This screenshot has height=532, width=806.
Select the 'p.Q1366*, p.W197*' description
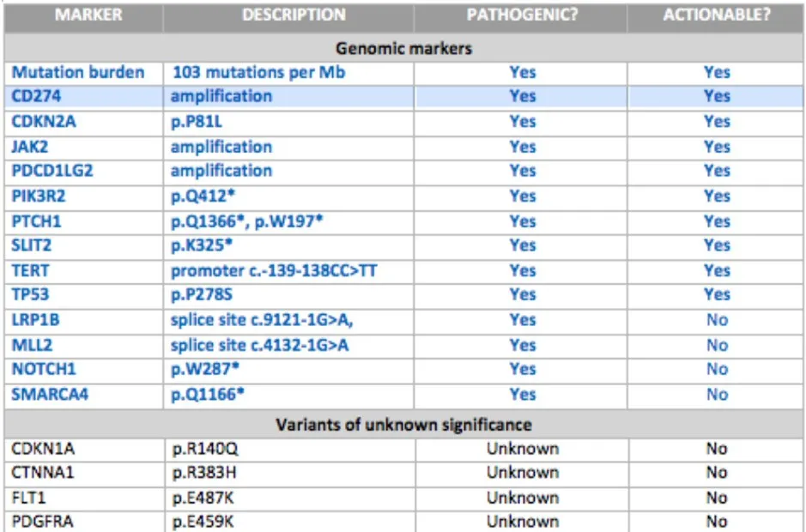[x=247, y=221]
